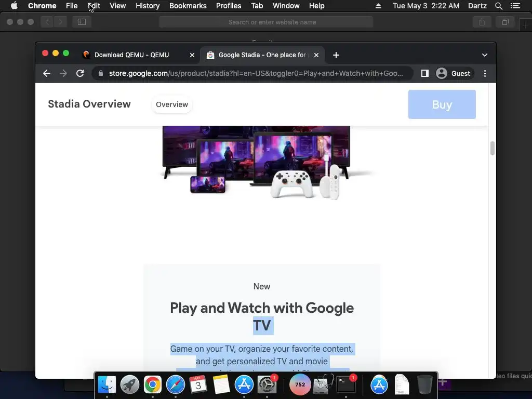Click the page's vertical scrollbar thumb
The image size is (532, 399).
pyautogui.click(x=493, y=148)
